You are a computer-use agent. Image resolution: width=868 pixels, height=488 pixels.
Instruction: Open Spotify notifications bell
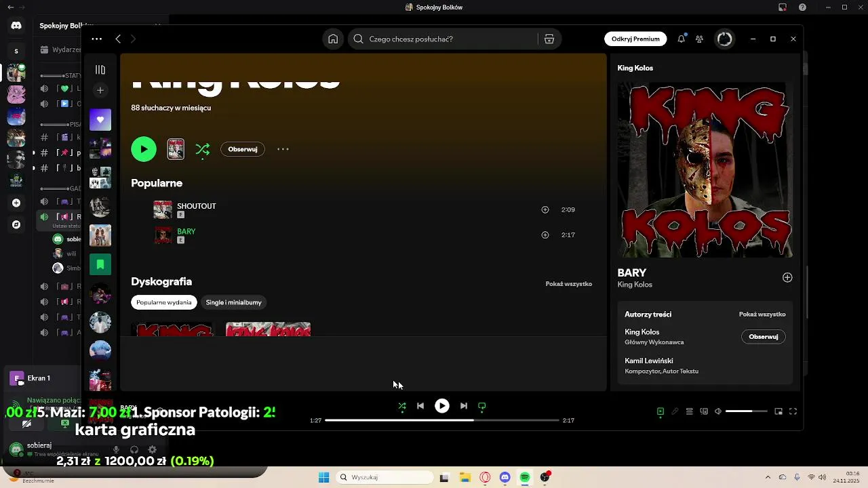point(681,39)
